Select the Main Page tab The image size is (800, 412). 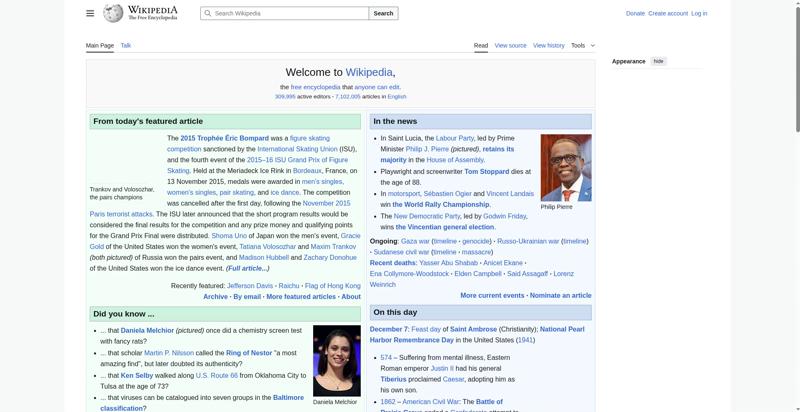[x=99, y=45]
